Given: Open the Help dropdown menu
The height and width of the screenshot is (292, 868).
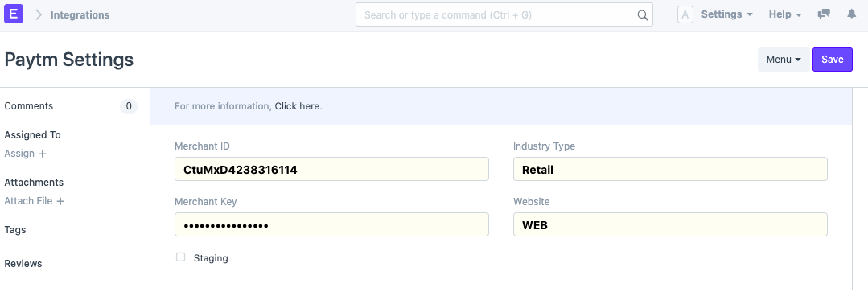Looking at the screenshot, I should click(x=785, y=14).
